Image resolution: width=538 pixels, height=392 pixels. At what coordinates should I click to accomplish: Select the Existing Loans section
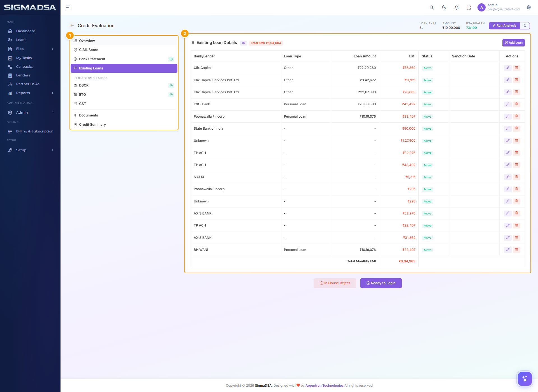point(124,68)
